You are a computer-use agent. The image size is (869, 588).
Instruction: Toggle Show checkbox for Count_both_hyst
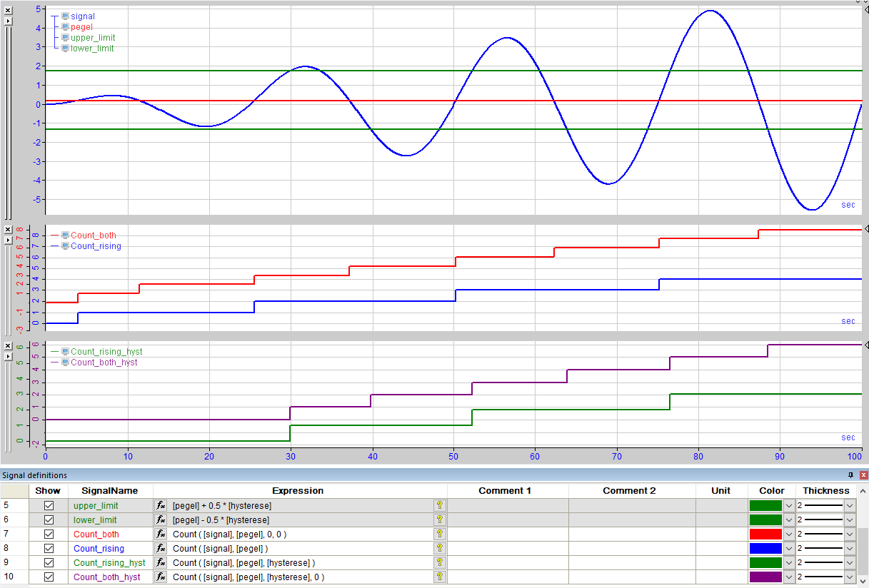pyautogui.click(x=49, y=577)
